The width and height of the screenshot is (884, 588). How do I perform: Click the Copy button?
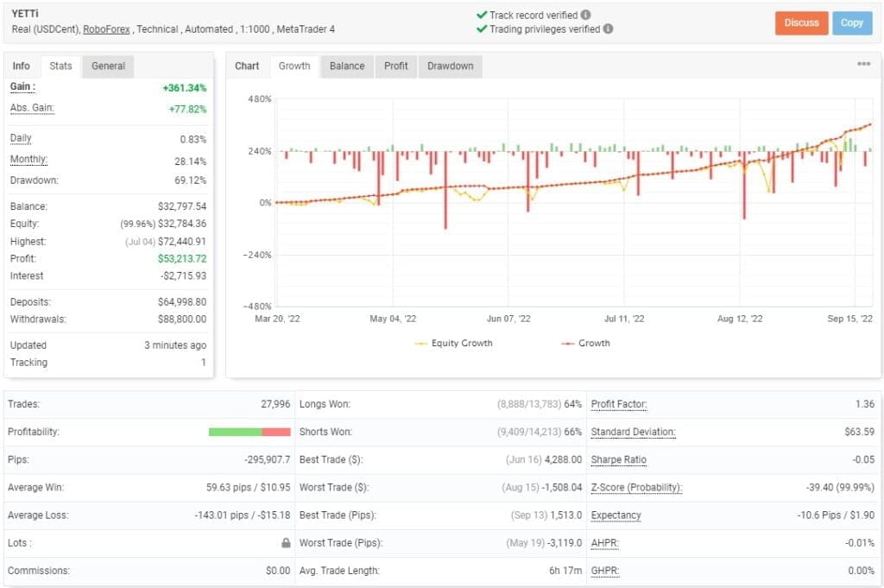tap(852, 23)
